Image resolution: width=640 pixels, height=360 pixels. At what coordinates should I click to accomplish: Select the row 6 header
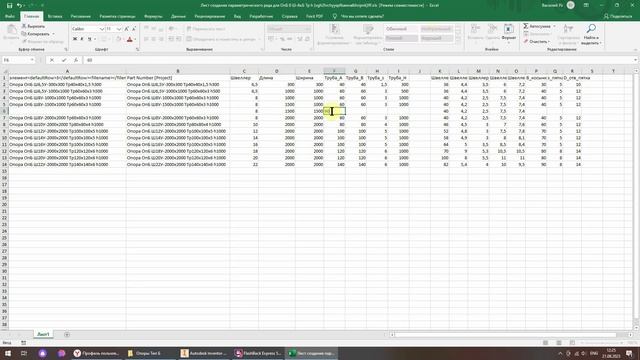pos(4,111)
